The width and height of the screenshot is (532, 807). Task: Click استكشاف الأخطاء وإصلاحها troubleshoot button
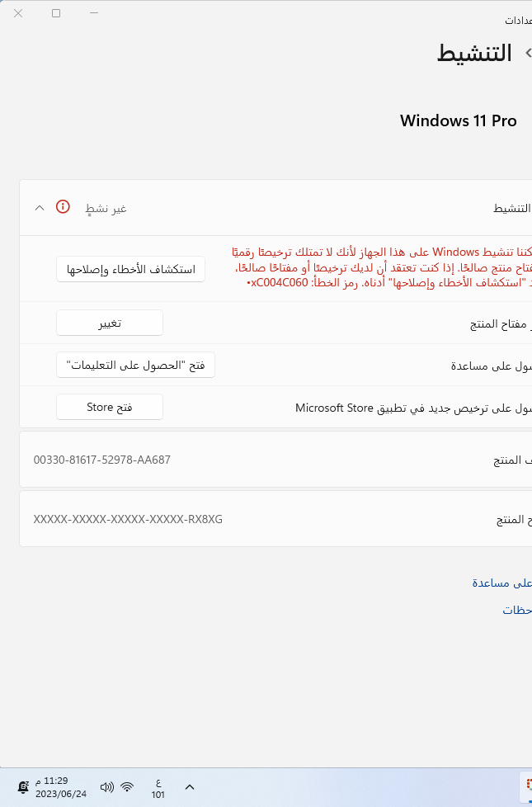130,269
